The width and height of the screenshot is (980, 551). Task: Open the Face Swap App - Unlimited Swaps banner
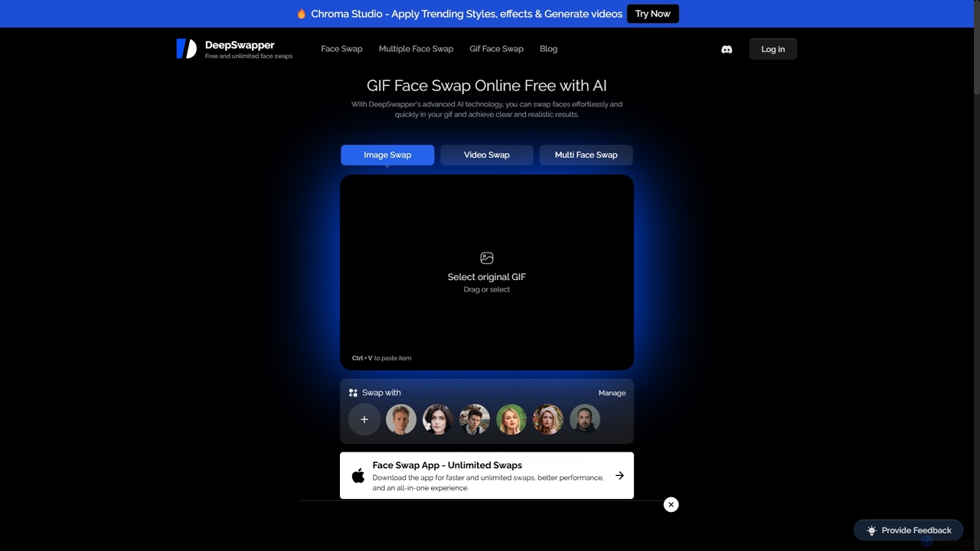pyautogui.click(x=487, y=475)
